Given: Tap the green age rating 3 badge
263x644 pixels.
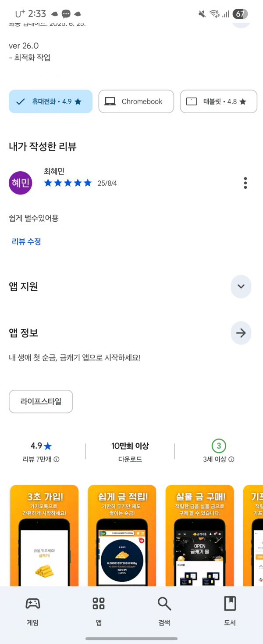Looking at the screenshot, I should tap(219, 446).
